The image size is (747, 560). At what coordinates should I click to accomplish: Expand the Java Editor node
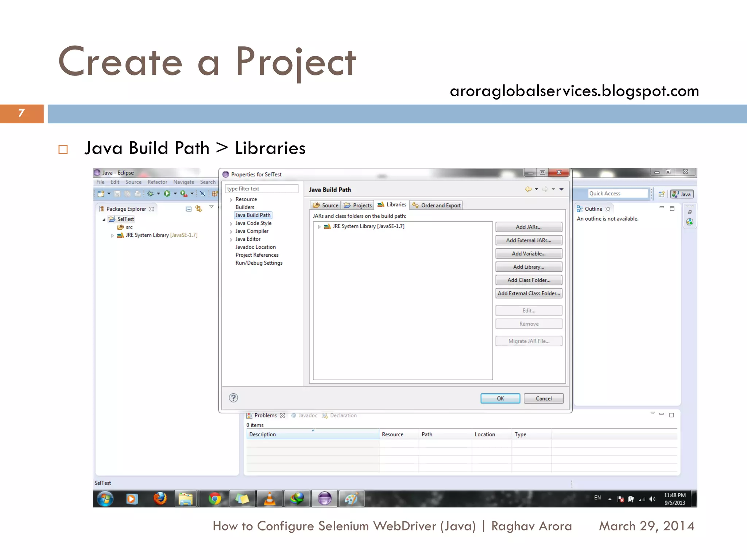pos(231,240)
